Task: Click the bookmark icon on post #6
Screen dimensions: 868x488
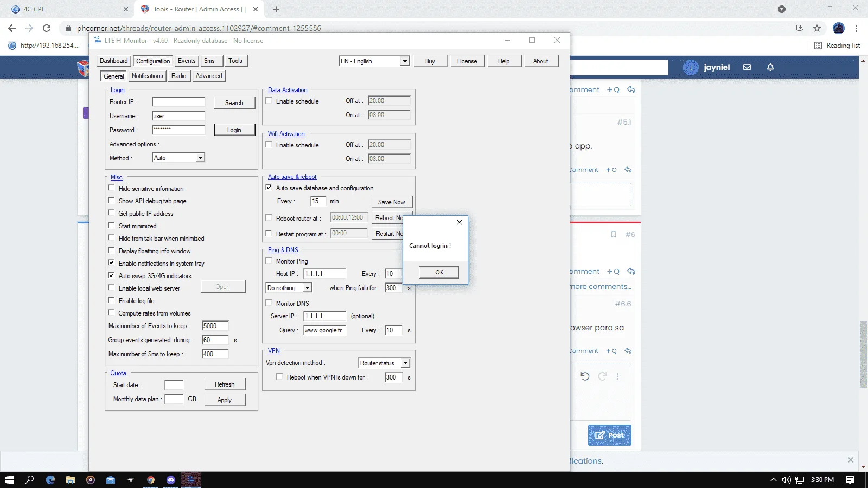Action: pyautogui.click(x=614, y=235)
